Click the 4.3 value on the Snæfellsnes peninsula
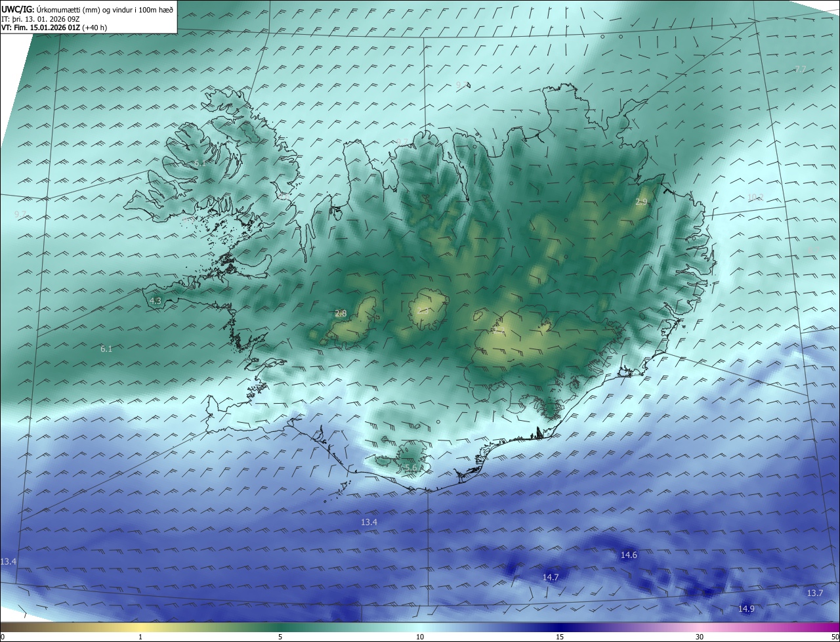 tap(156, 301)
